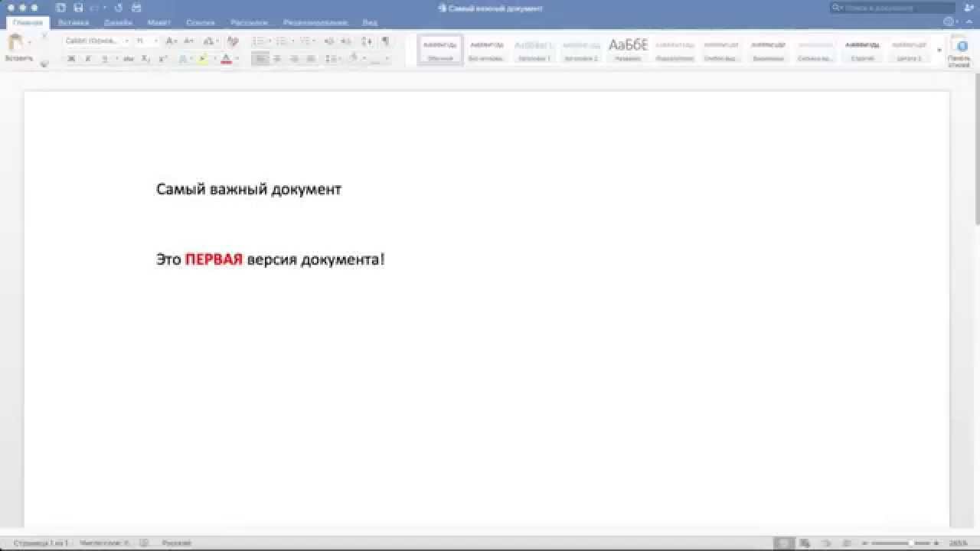Click the red font color swatch
The height and width of the screenshot is (551, 980).
pos(226,59)
